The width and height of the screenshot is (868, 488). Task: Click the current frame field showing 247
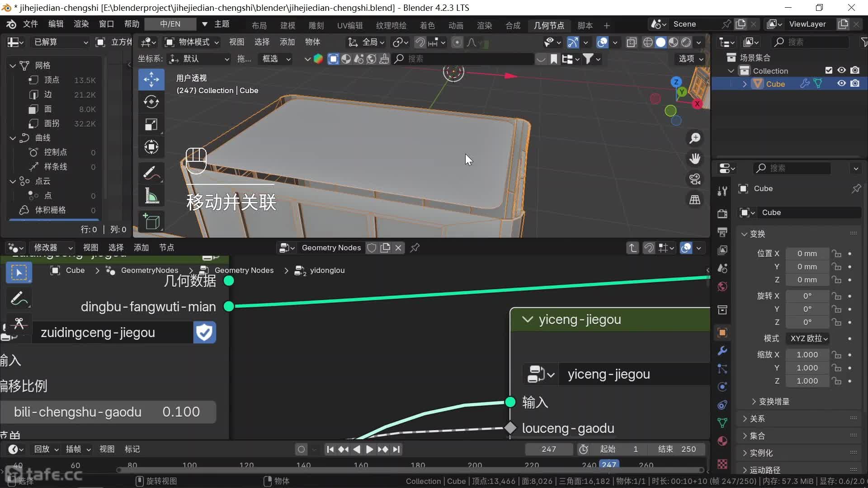(548, 449)
